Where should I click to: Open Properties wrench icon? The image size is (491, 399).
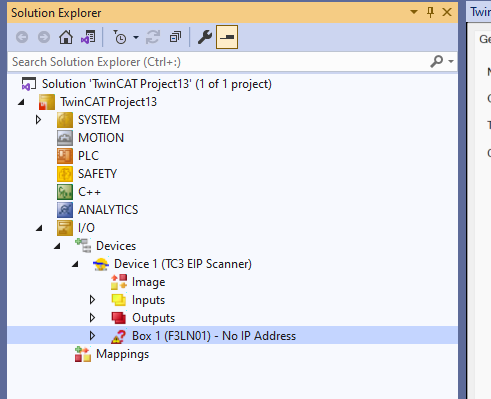pos(205,37)
